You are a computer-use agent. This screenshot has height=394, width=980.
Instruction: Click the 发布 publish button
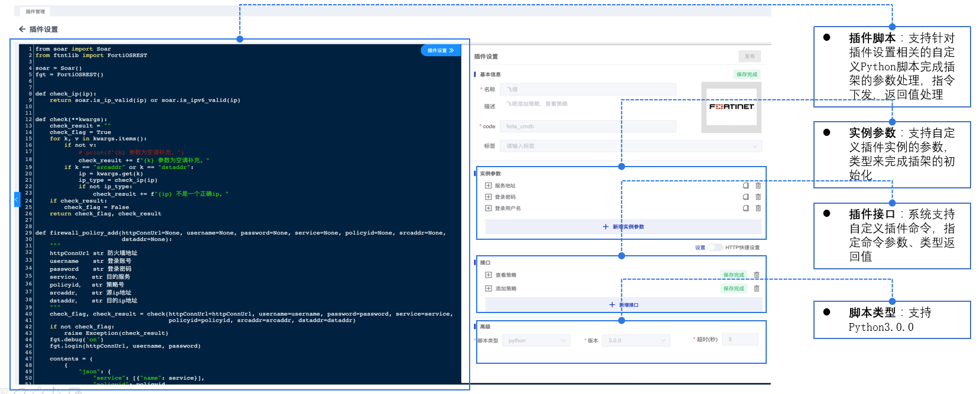coord(750,57)
